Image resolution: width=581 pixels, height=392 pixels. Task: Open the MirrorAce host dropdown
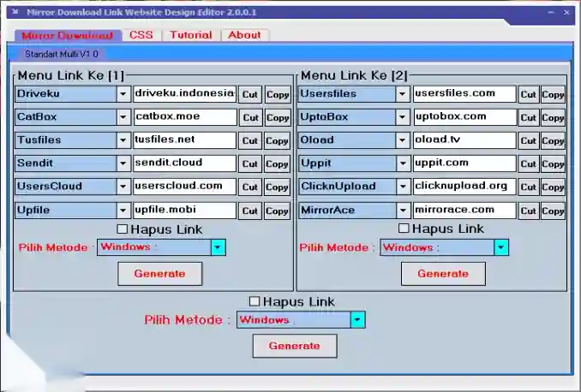coord(403,211)
